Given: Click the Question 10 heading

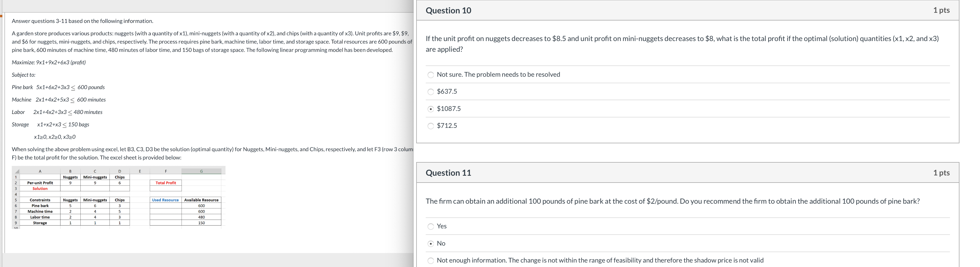Looking at the screenshot, I should pyautogui.click(x=448, y=10).
